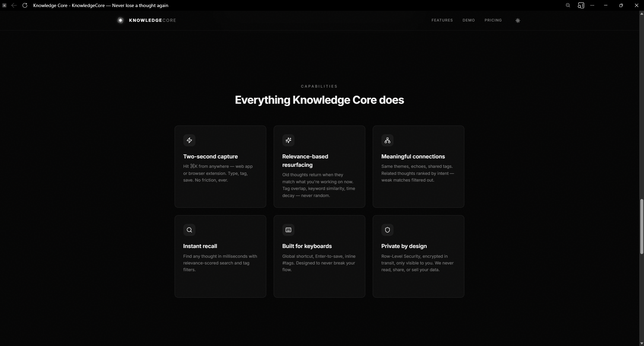The height and width of the screenshot is (346, 644).
Task: Click the Private by design shield icon
Action: tap(387, 230)
